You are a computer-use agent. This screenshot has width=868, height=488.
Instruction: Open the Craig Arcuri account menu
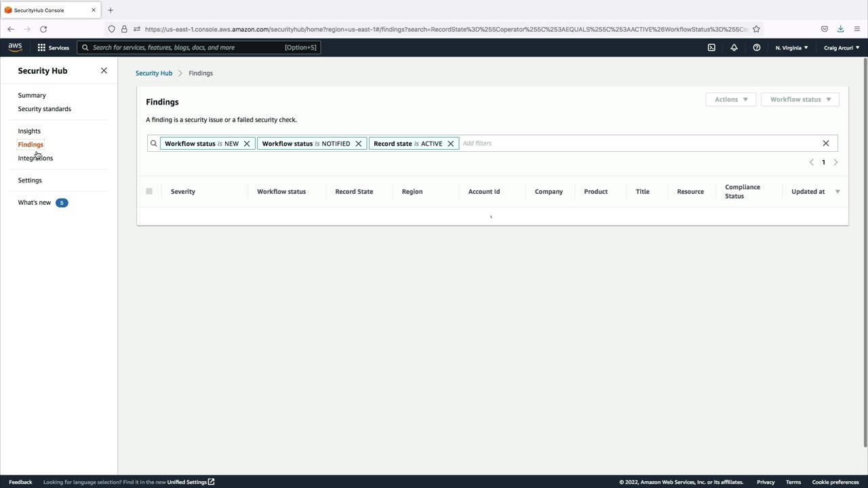[842, 47]
